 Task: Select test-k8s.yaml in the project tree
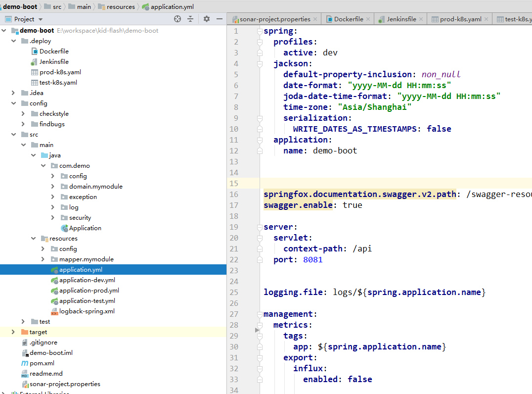click(58, 83)
